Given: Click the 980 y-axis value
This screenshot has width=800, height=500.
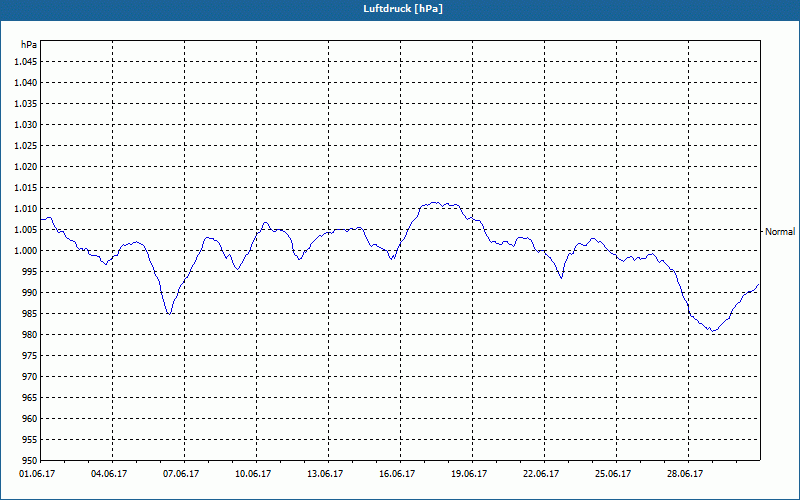Looking at the screenshot, I should click(x=31, y=335).
